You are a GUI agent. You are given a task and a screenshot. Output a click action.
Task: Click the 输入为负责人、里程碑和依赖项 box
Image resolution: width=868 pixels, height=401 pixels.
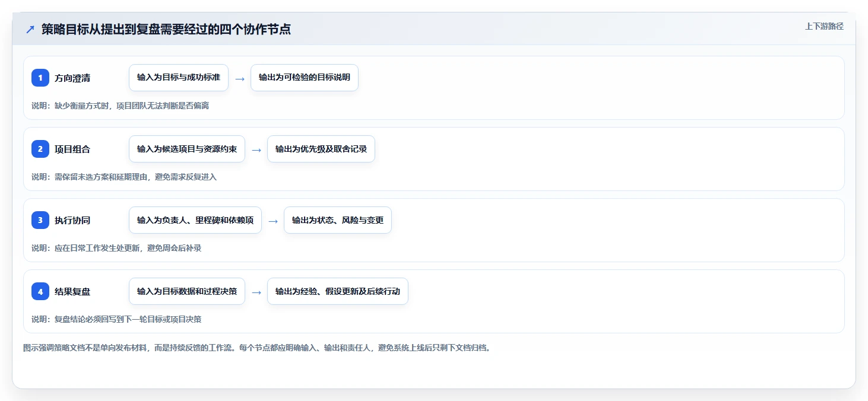click(195, 220)
